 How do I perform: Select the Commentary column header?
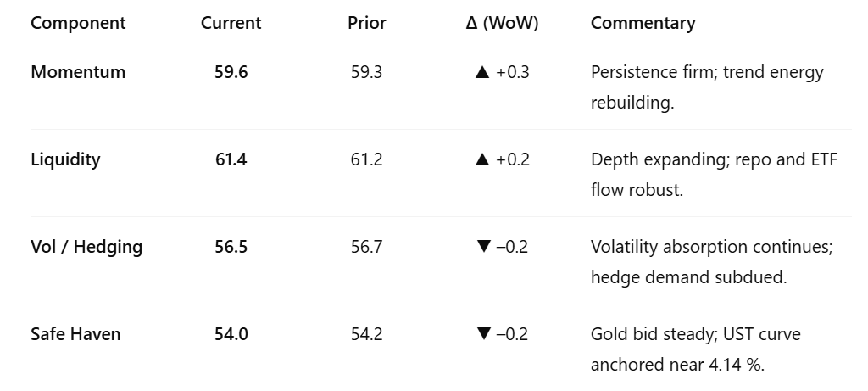pyautogui.click(x=643, y=24)
